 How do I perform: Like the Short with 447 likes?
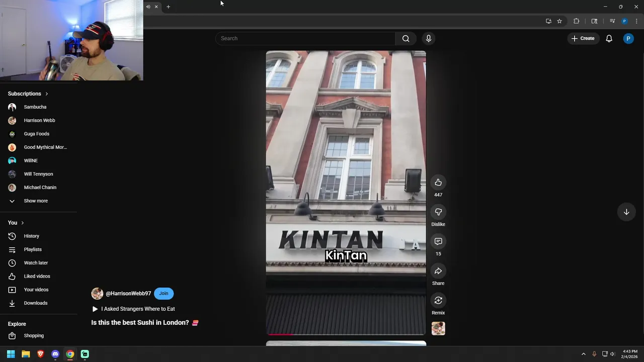click(438, 183)
